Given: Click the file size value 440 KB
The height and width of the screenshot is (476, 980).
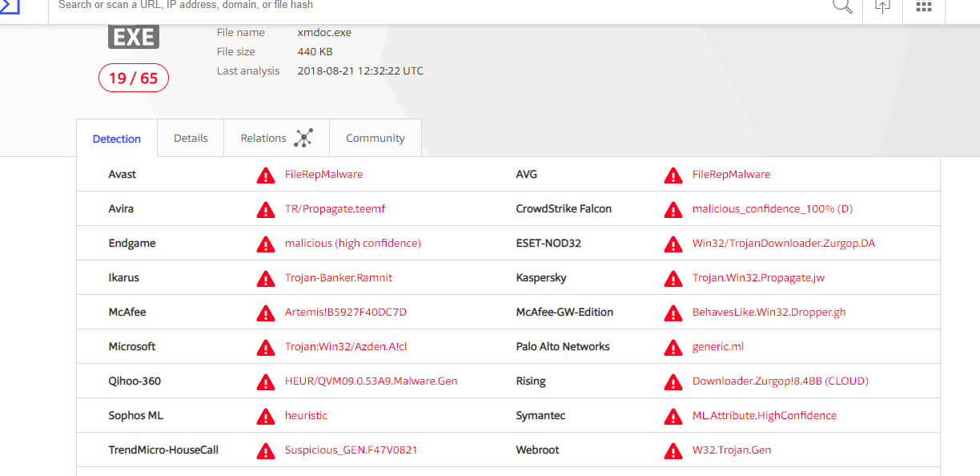Looking at the screenshot, I should (x=315, y=52).
